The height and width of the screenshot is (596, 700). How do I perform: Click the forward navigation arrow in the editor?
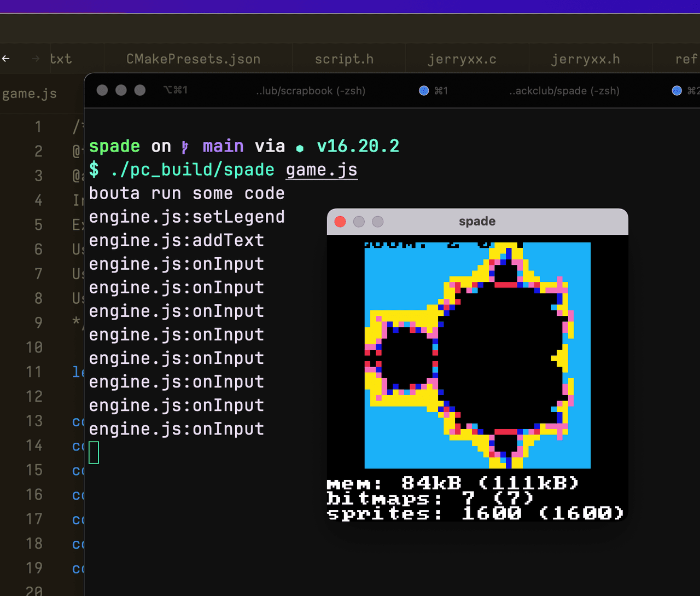36,59
